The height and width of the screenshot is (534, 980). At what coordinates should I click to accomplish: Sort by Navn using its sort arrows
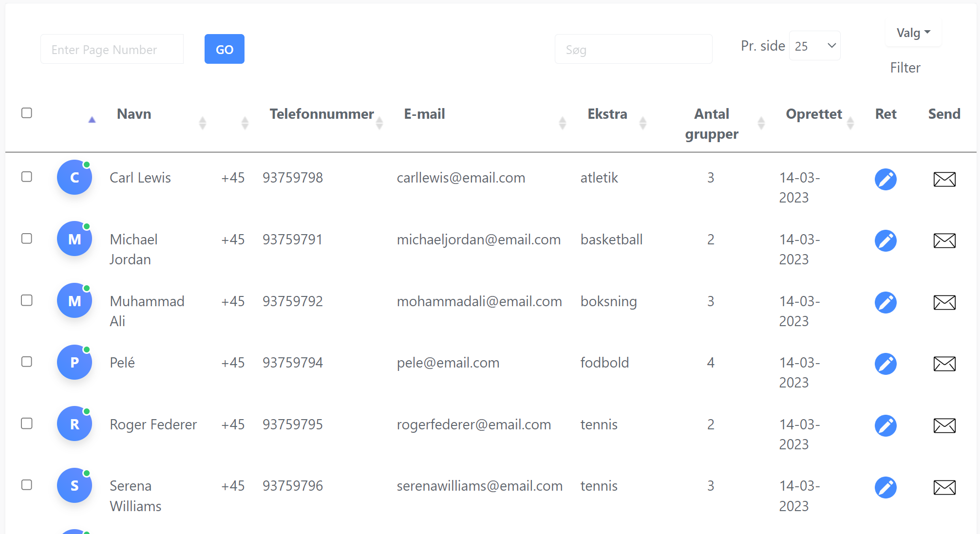(203, 123)
